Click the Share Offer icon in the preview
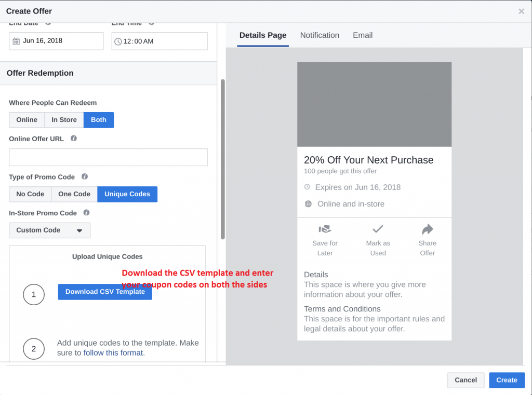This screenshot has height=395, width=532. coord(427,229)
